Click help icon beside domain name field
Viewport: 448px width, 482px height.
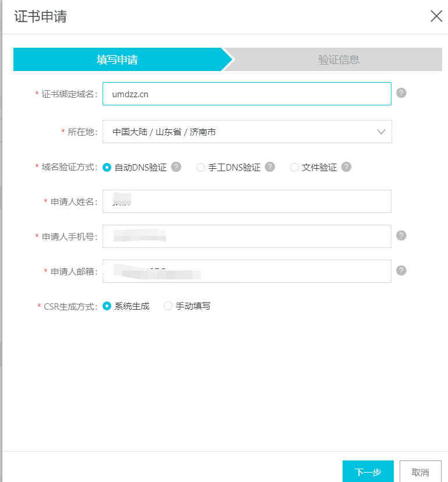pos(401,93)
